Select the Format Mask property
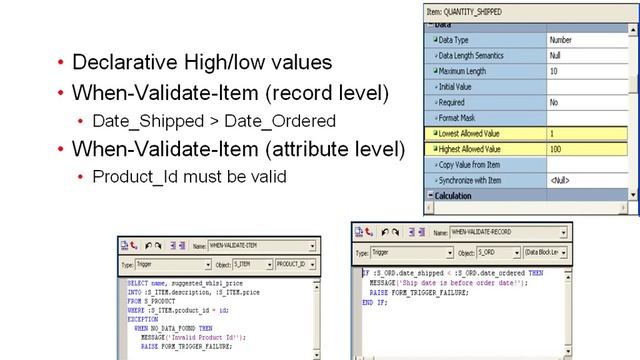 (486, 118)
